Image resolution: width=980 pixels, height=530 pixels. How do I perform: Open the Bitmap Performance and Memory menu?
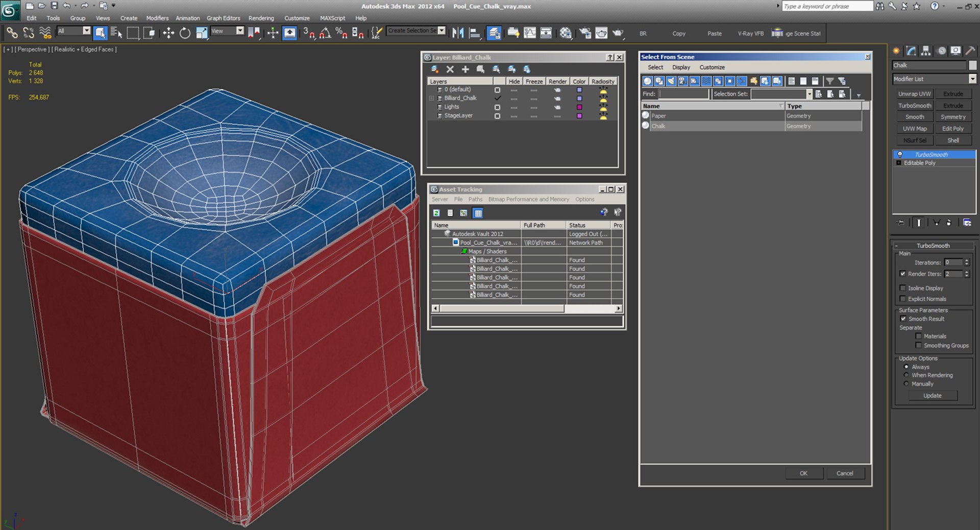[528, 199]
